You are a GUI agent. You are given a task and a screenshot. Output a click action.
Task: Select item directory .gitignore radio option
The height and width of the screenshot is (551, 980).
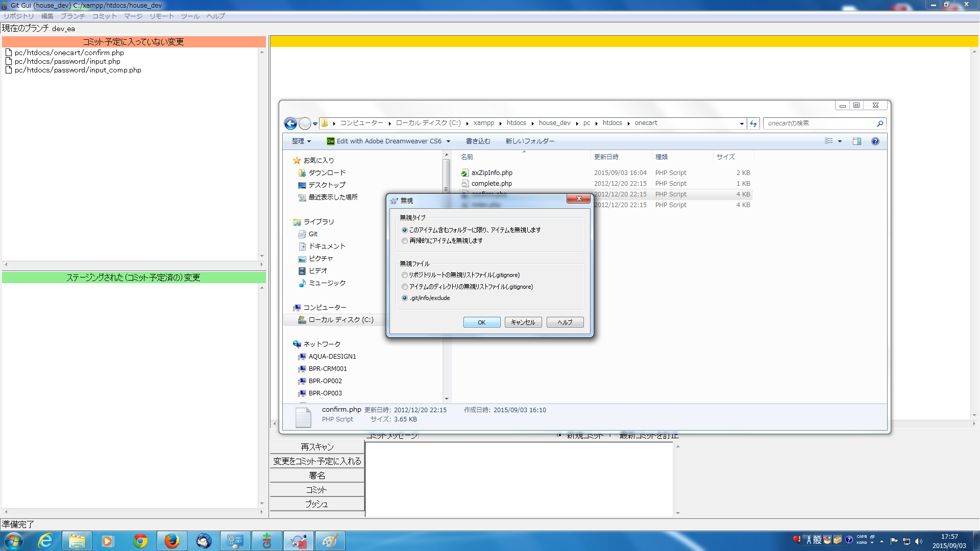[405, 287]
